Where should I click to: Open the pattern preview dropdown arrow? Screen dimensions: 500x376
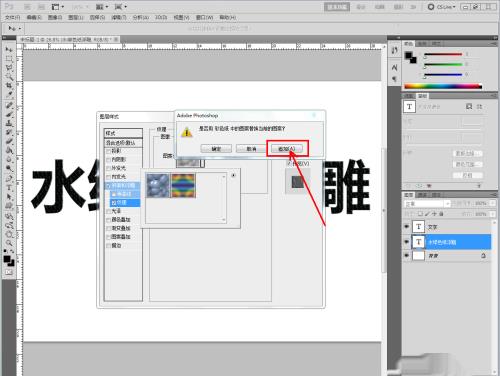(x=202, y=163)
